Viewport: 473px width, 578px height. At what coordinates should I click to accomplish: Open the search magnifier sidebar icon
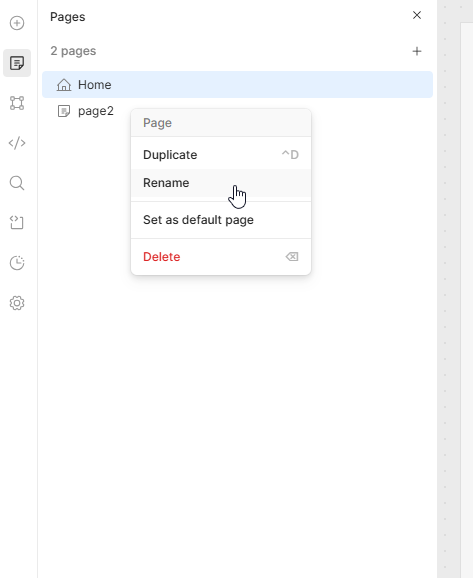tap(17, 183)
